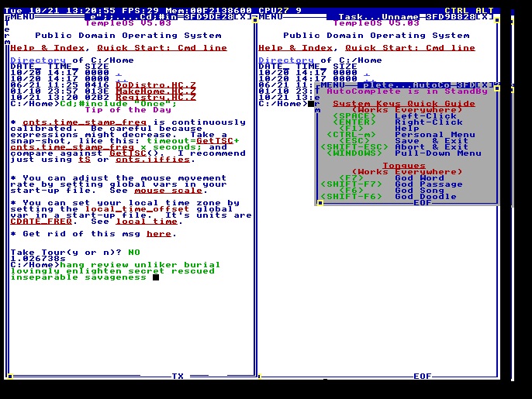Screen dimensions: 532x399
Task: Open MENU in left terminal window
Action: pyautogui.click(x=22, y=17)
